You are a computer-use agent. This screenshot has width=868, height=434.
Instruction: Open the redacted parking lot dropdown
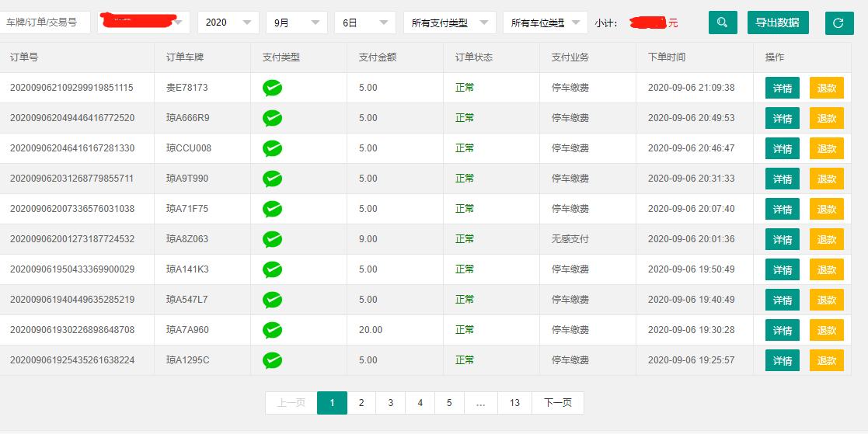pyautogui.click(x=144, y=23)
